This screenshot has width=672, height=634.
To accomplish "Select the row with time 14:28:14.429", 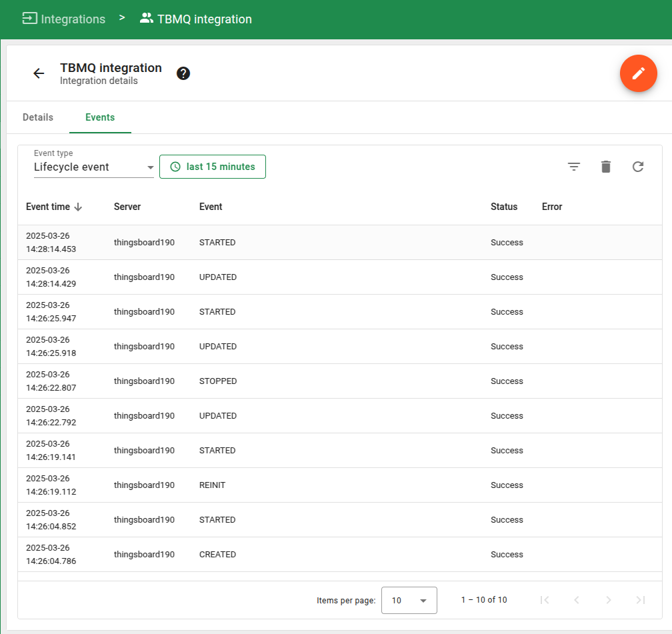I will [x=340, y=277].
